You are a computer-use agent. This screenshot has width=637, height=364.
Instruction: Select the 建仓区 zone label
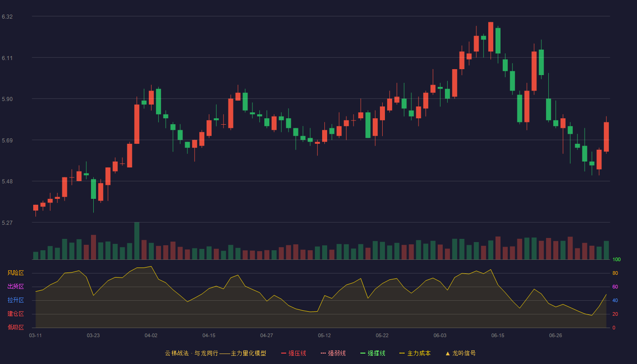[x=15, y=314]
